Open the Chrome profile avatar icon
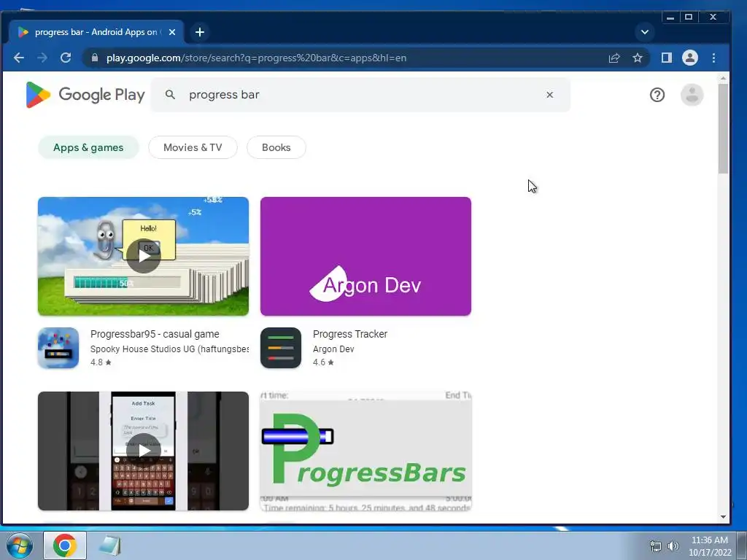Screen dimensions: 747x560 690,58
